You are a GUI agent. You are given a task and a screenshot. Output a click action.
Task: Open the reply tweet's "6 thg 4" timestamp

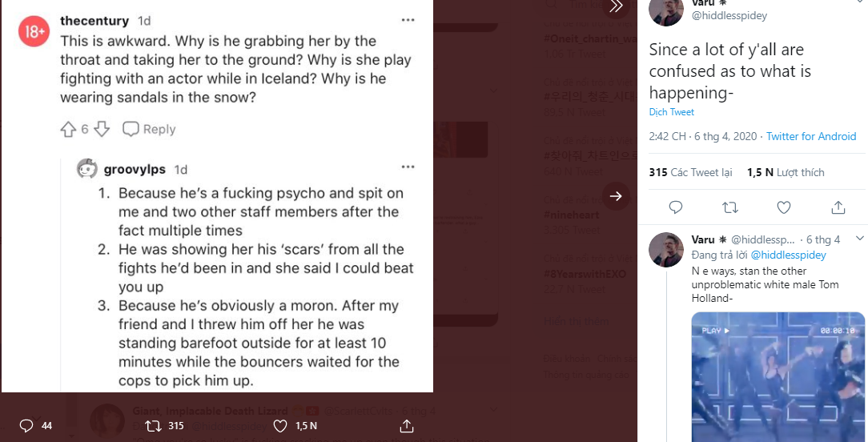pos(823,239)
